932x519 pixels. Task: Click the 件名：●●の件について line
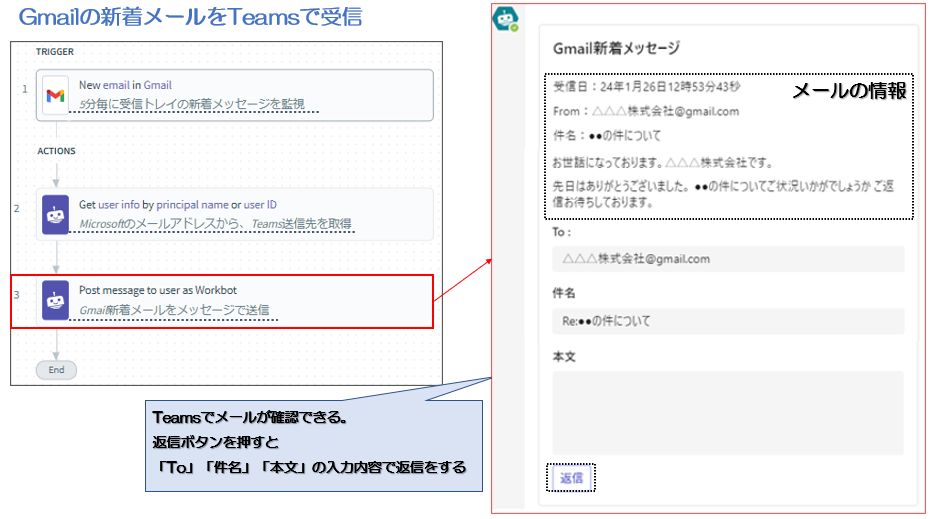click(607, 136)
